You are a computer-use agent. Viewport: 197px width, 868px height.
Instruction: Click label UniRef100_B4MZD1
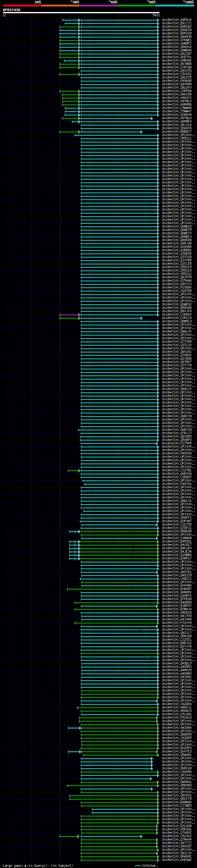[x=176, y=541]
